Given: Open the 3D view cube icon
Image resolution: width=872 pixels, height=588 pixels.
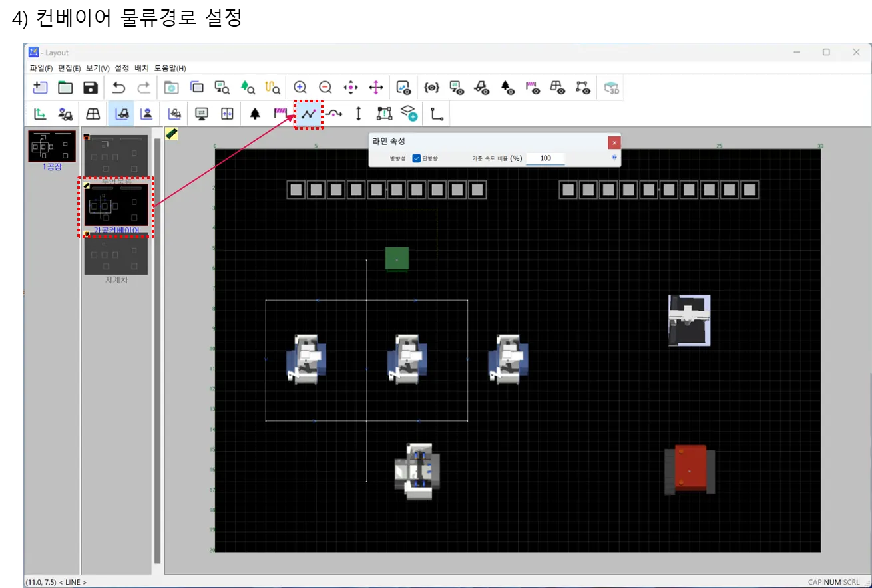Looking at the screenshot, I should click(611, 88).
